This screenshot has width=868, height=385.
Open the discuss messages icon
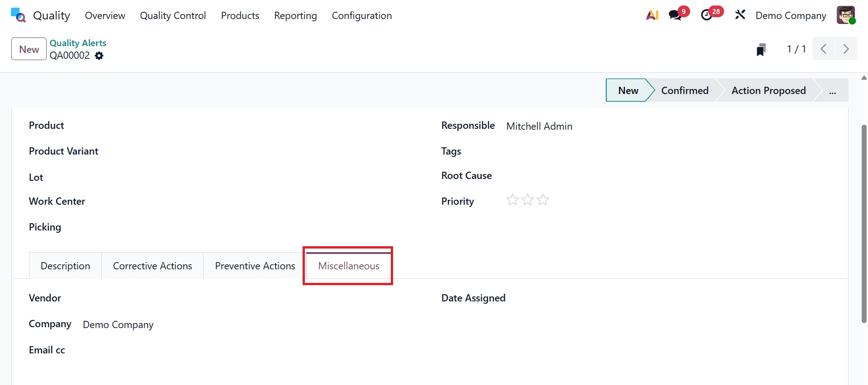tap(675, 15)
